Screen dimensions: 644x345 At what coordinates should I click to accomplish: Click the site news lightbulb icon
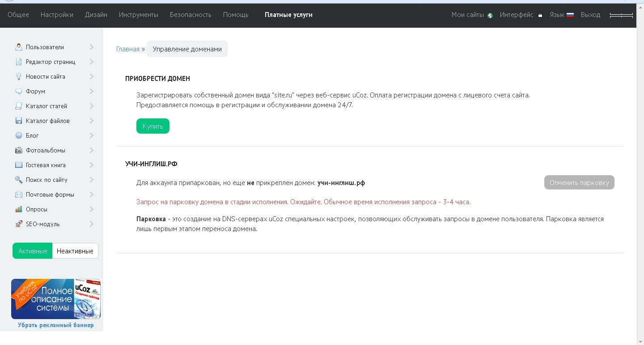click(19, 76)
